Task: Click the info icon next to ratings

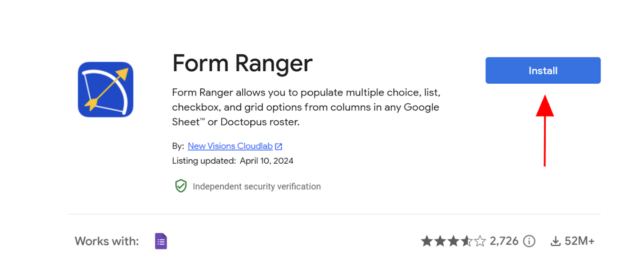Action: [529, 241]
